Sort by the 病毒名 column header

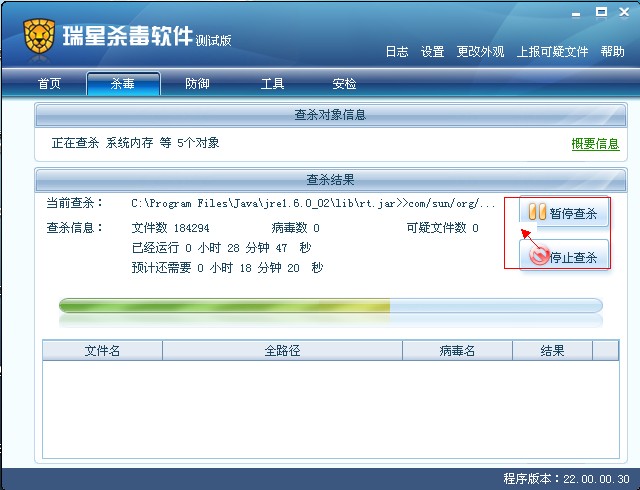457,350
